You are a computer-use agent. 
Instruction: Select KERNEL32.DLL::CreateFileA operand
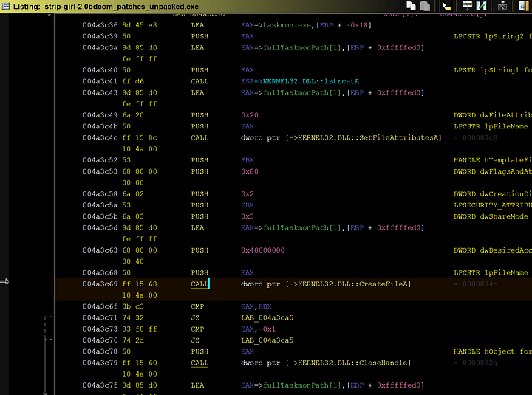click(x=352, y=284)
